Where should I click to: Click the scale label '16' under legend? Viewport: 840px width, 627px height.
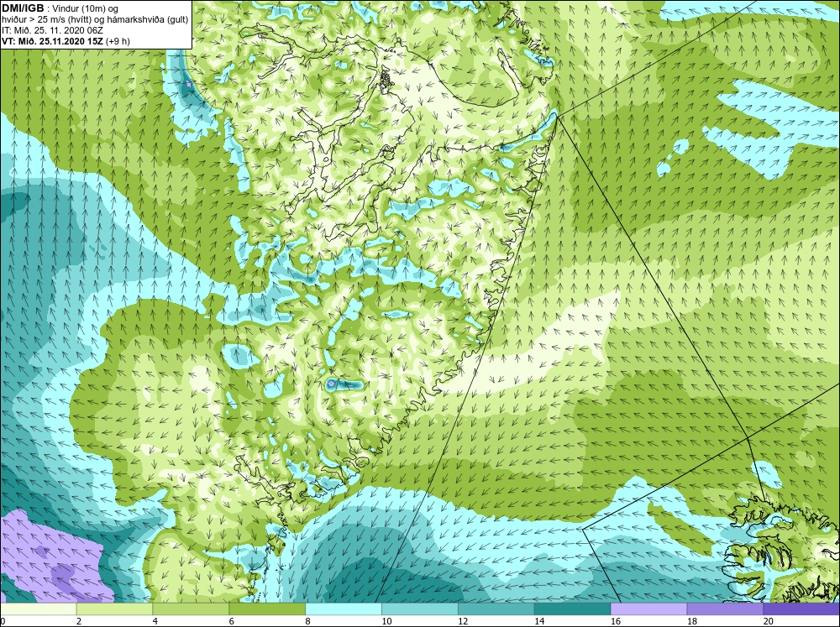tap(615, 621)
